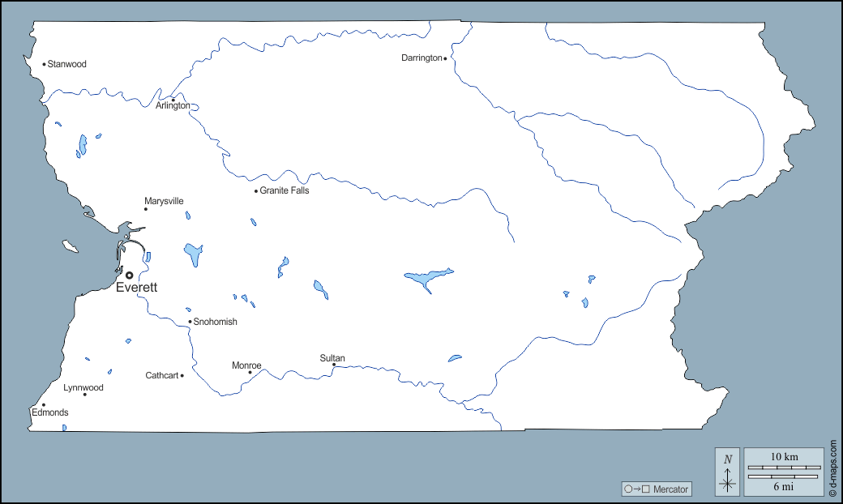Click the Stanwood town dot marker
The width and height of the screenshot is (843, 504).
click(44, 64)
